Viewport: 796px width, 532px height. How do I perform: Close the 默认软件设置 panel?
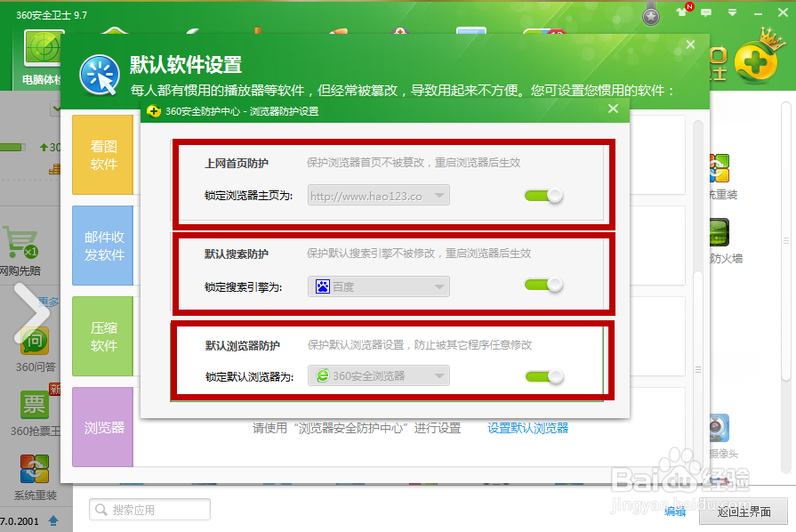pyautogui.click(x=690, y=44)
